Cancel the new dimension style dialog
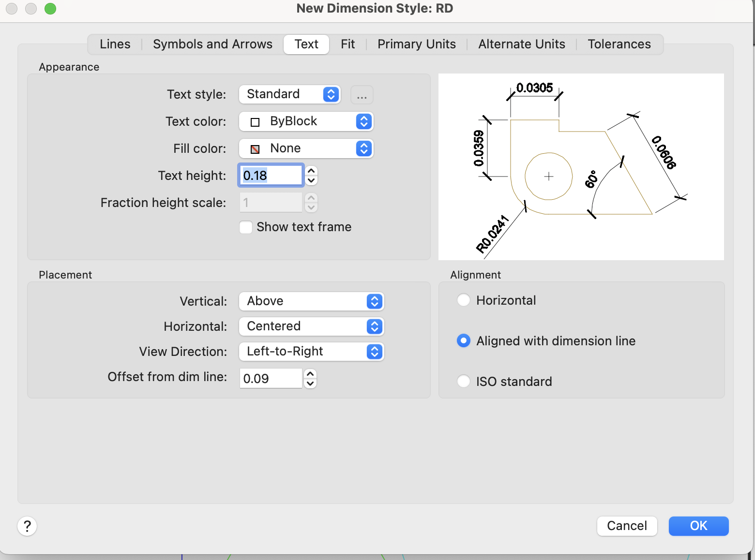 [627, 526]
